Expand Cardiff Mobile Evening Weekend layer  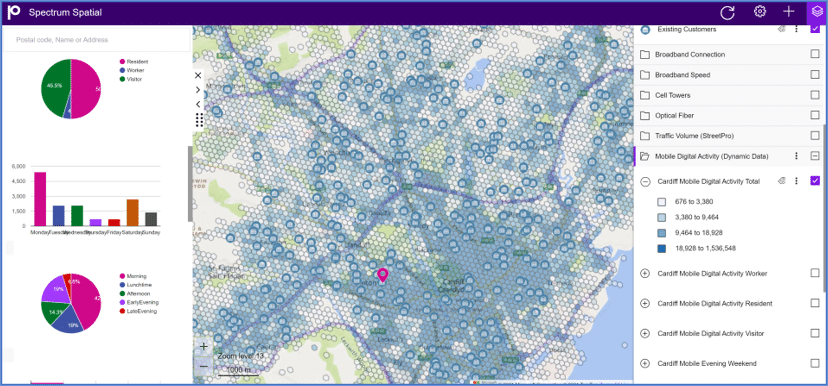(644, 364)
